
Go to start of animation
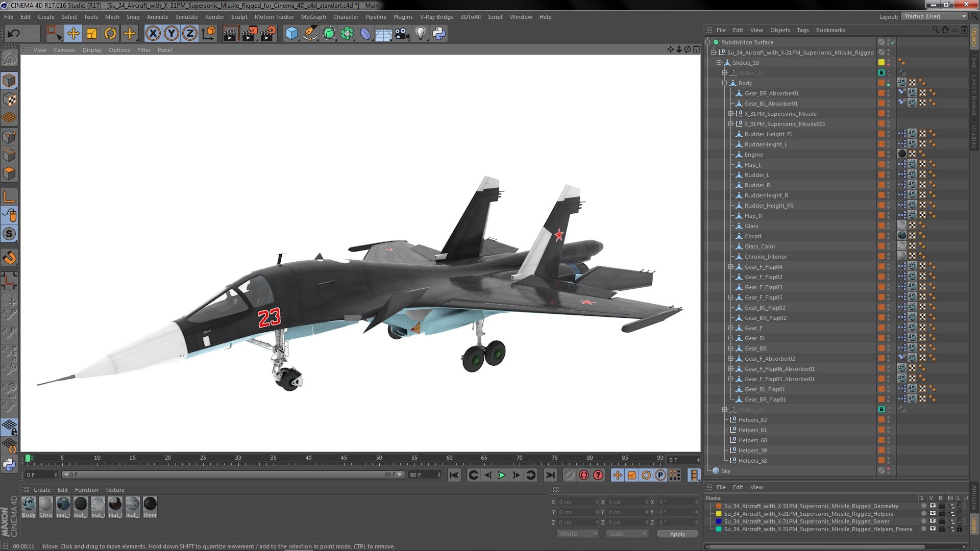click(x=454, y=475)
